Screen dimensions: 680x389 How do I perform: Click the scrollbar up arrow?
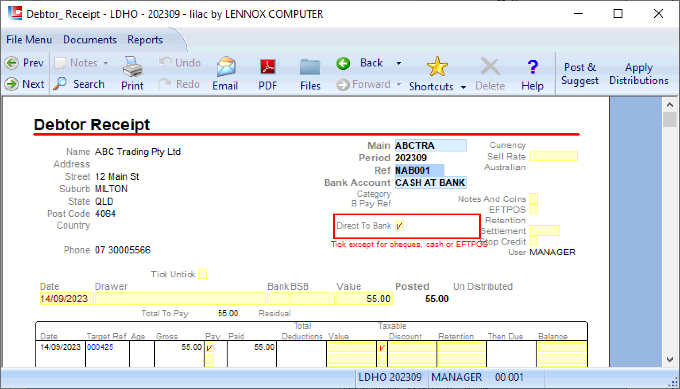[x=670, y=105]
